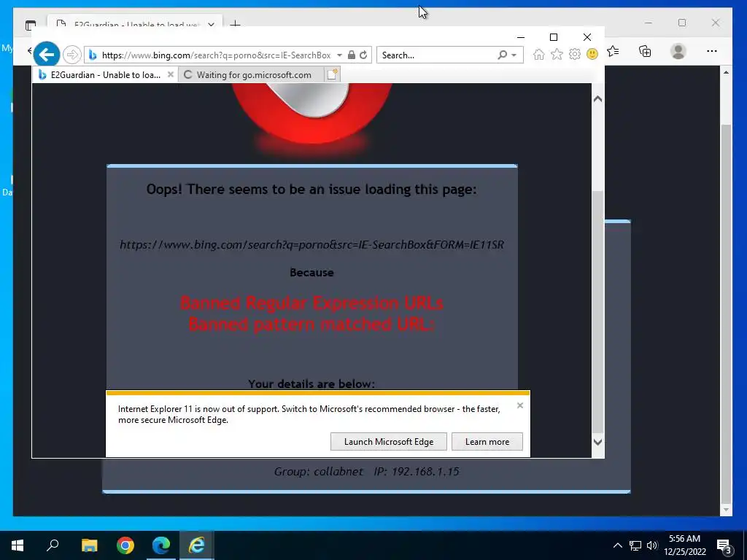Click the Learn more button
The image size is (747, 560).
(x=487, y=441)
